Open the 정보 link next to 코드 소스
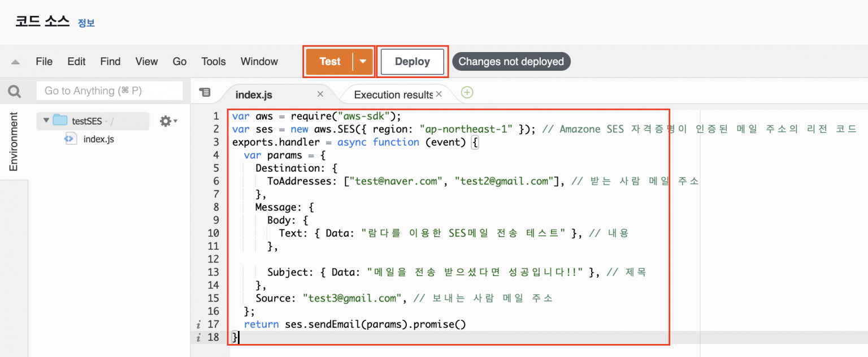This screenshot has height=357, width=868. coord(86,21)
